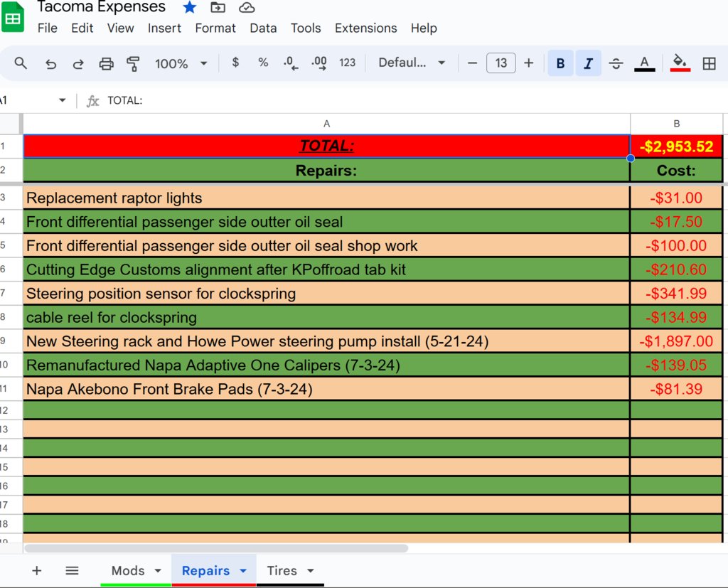
Task: Open the text color picker
Action: pos(644,63)
